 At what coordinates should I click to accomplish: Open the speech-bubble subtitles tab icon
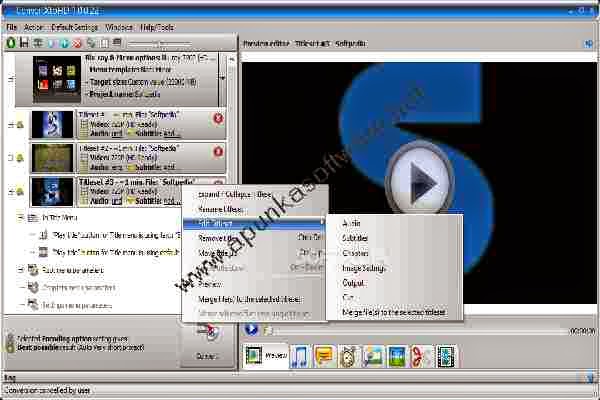click(324, 356)
